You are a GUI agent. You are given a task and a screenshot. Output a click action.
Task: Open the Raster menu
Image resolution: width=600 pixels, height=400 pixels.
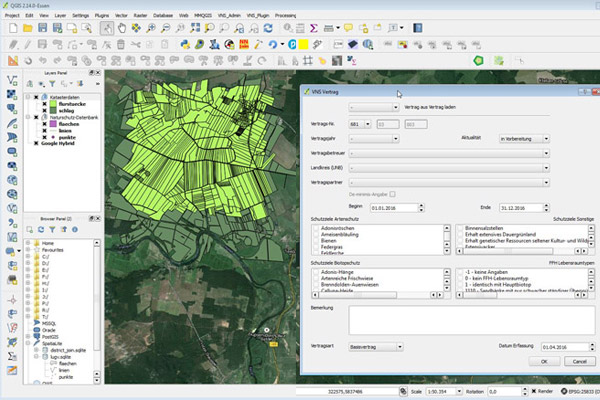coord(140,15)
